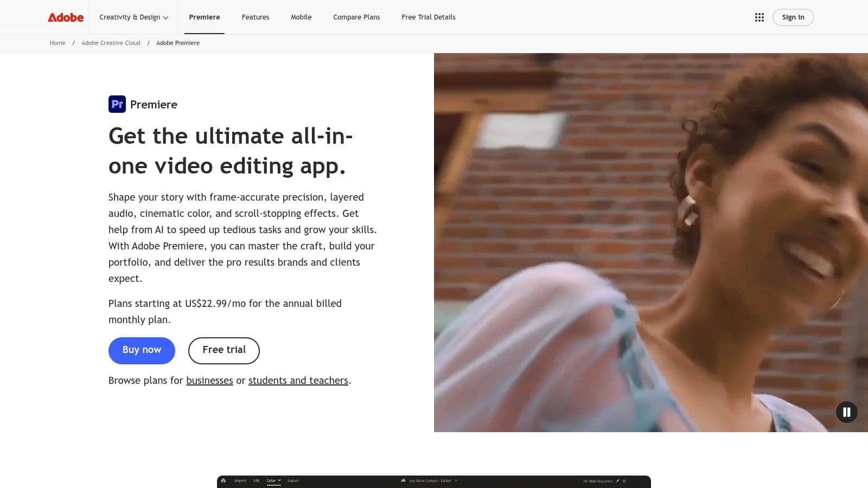The image size is (868, 488).
Task: Open Compare Plans in navigation
Action: coord(356,17)
